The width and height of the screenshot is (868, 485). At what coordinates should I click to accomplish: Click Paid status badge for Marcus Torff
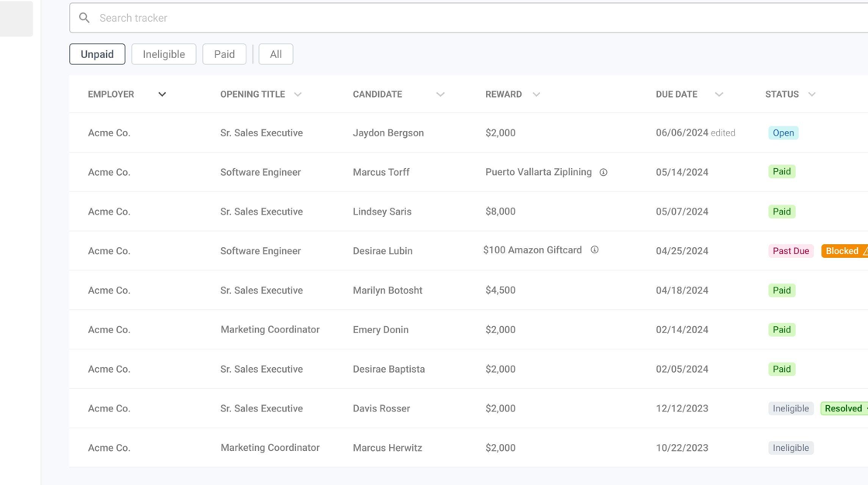(x=782, y=172)
